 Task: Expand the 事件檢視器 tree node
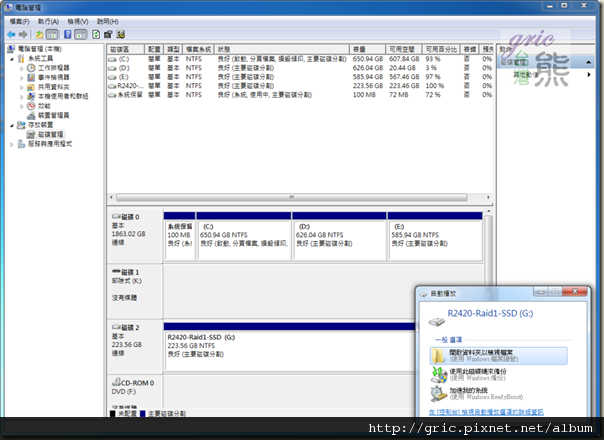22,78
